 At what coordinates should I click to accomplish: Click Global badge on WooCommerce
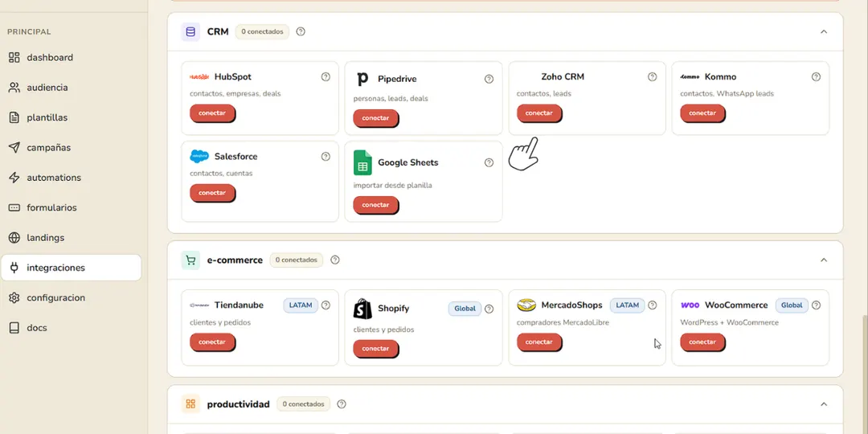[792, 305]
